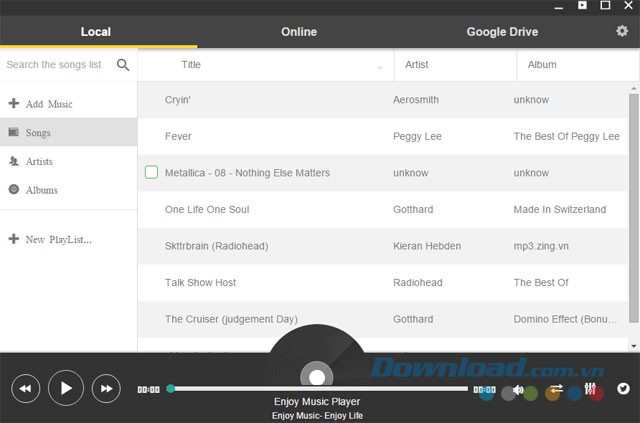Open the Albums view in sidebar
Screen dimensions: 640x423
(69, 190)
